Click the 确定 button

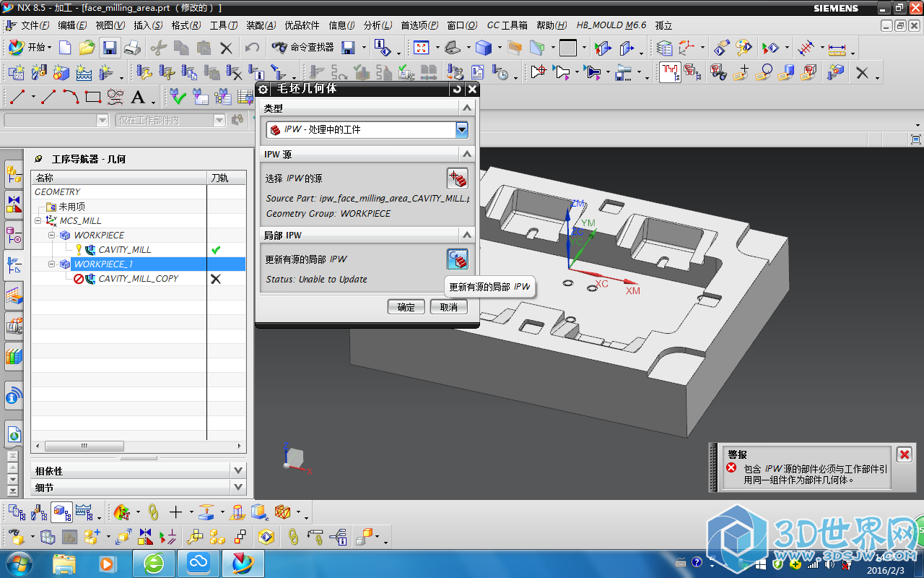point(406,307)
